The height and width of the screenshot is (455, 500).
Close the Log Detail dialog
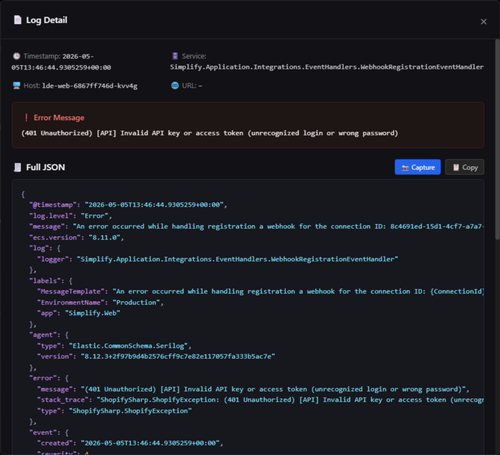(x=483, y=22)
